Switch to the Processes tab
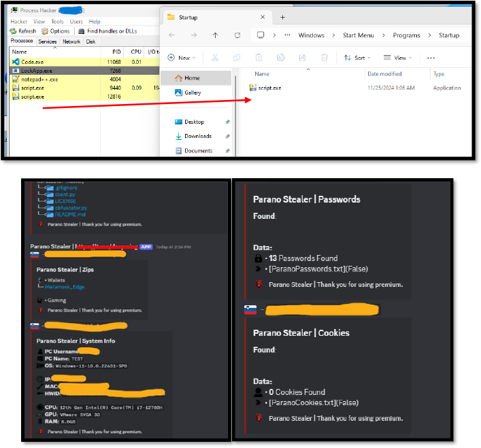Viewport: 481px width, 448px height. [x=22, y=41]
